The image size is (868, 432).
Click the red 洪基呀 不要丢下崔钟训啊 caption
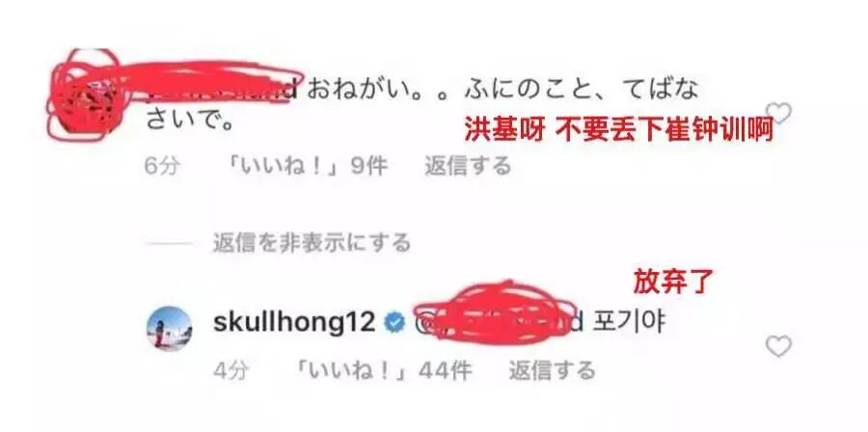[618, 132]
